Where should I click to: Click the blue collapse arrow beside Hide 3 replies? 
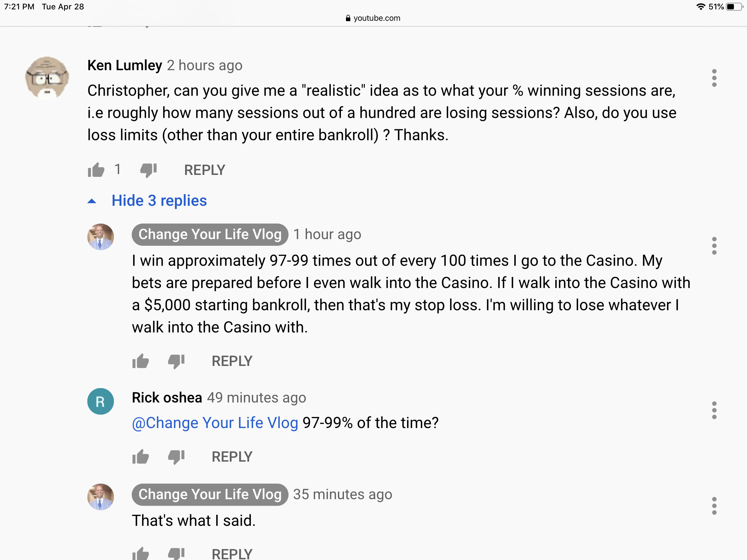(x=91, y=201)
